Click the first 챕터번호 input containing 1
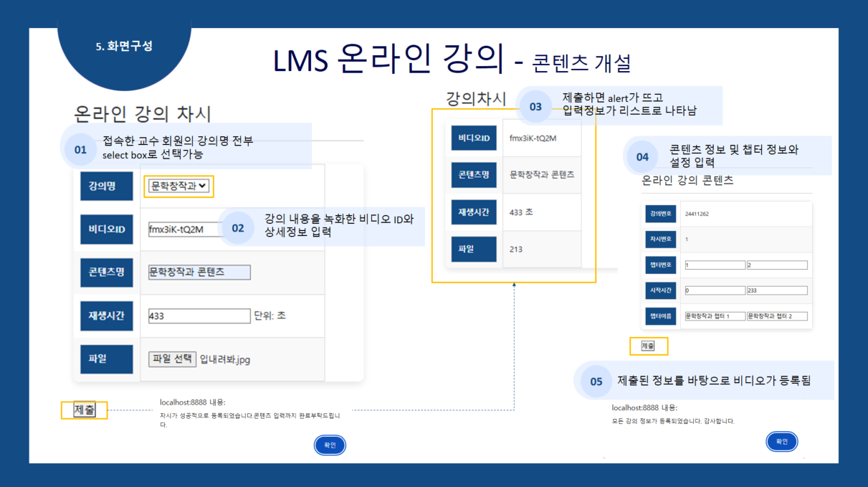This screenshot has height=487, width=868. tap(715, 265)
